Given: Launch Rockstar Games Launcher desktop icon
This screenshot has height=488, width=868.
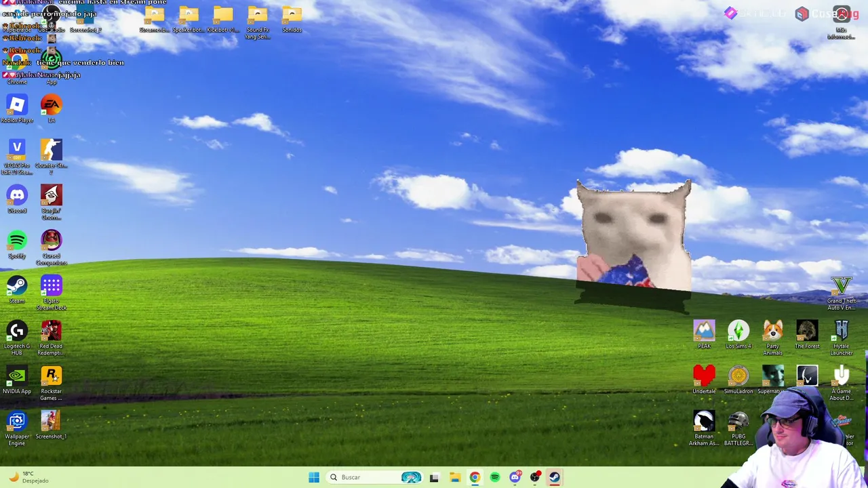Looking at the screenshot, I should tap(51, 383).
